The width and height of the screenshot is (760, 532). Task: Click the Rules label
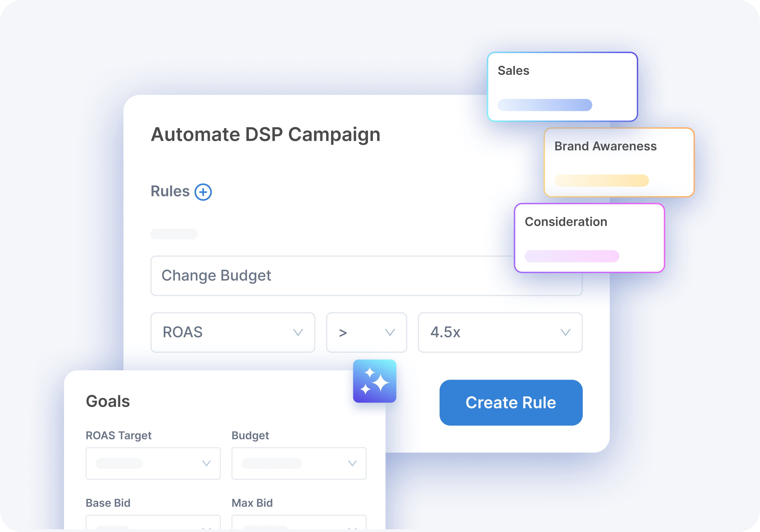170,191
